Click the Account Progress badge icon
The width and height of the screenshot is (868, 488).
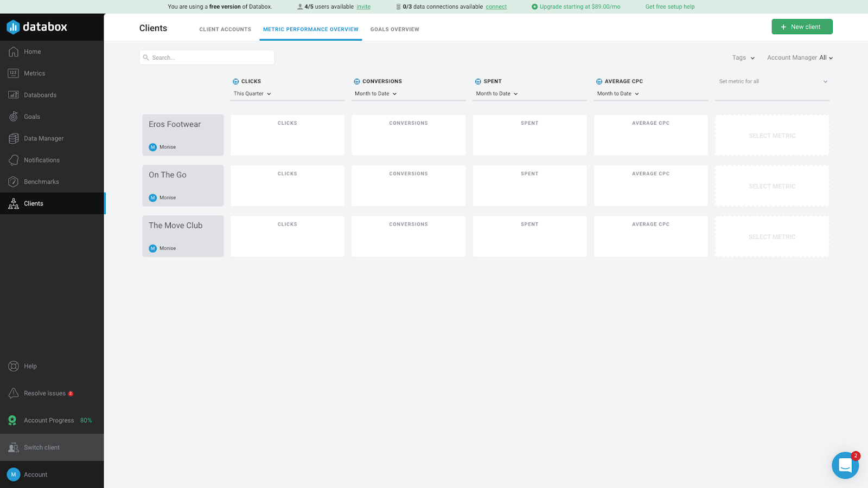[x=12, y=420]
